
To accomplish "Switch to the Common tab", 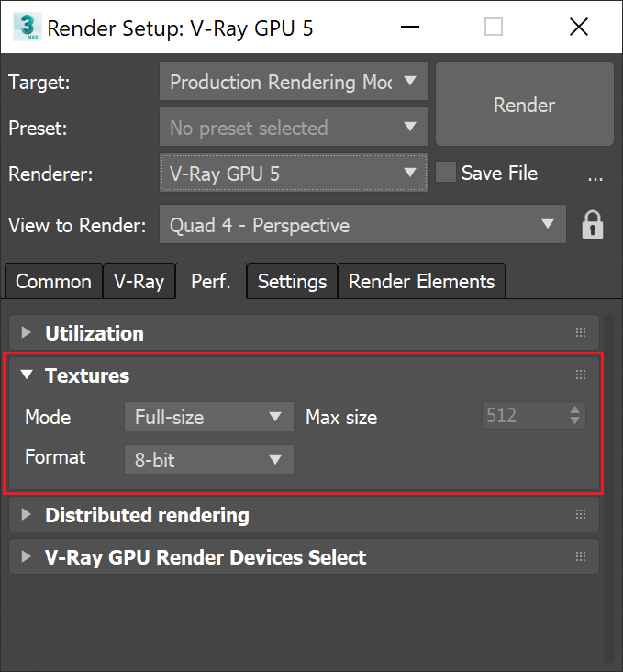I will click(53, 282).
